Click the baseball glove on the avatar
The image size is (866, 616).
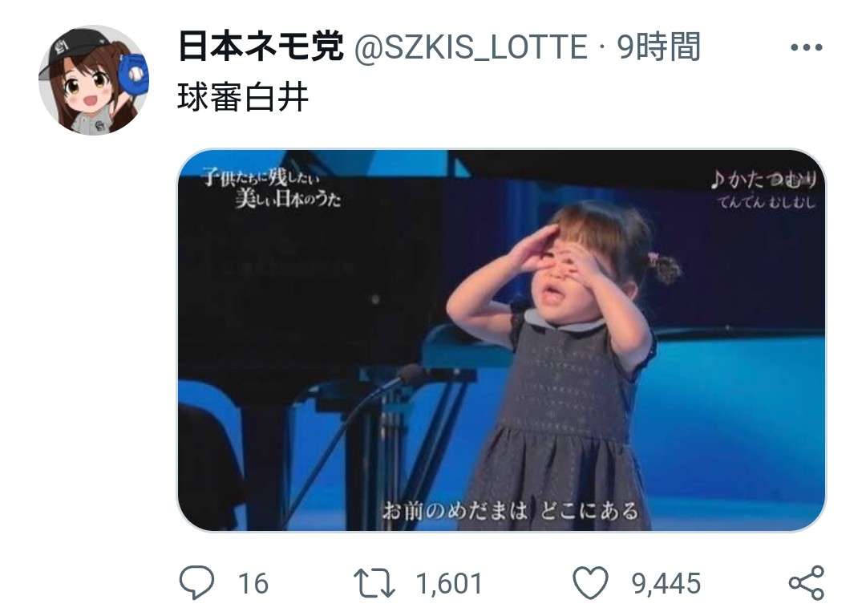[134, 72]
